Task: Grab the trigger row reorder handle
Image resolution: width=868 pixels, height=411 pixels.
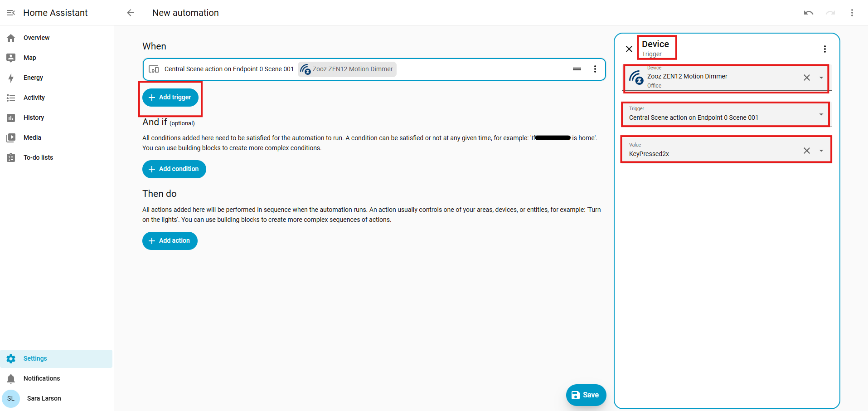Action: tap(577, 69)
